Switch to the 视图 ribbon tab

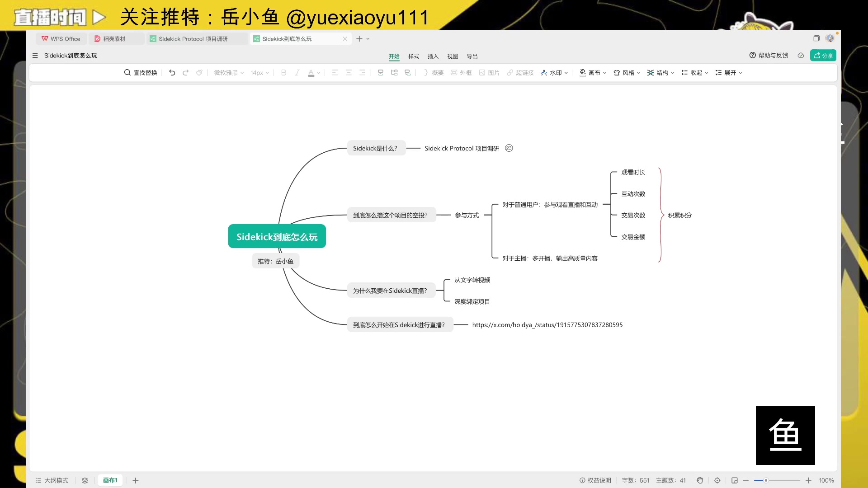tap(453, 56)
